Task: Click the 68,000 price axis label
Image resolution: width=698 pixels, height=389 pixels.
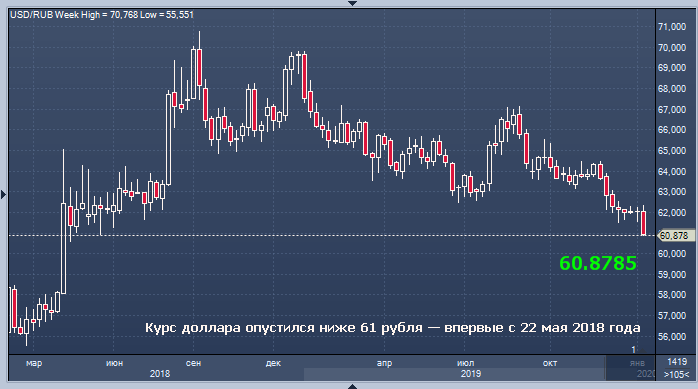Action: click(672, 89)
